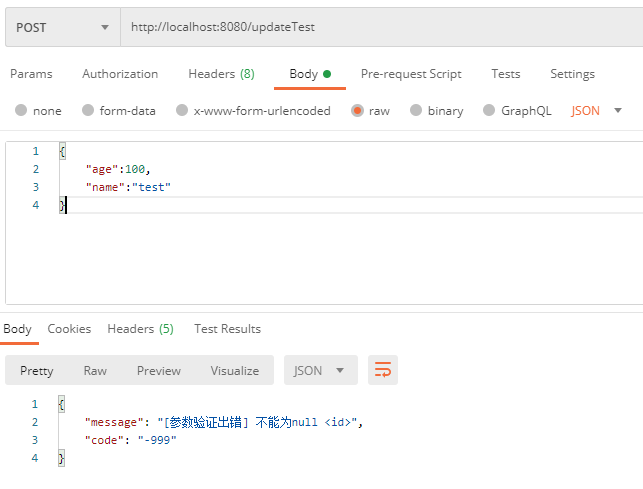Image resolution: width=643 pixels, height=489 pixels.
Task: Expand the orange JSON body format dropdown
Action: [596, 111]
